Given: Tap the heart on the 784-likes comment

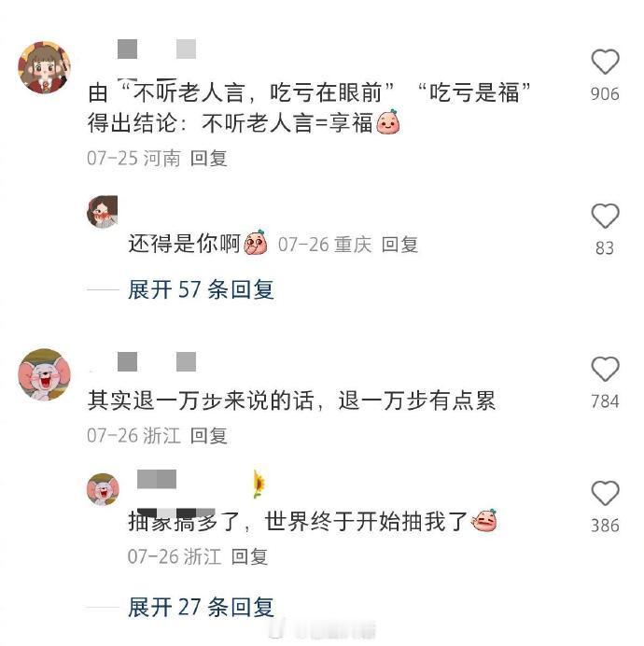Looking at the screenshot, I should (605, 369).
